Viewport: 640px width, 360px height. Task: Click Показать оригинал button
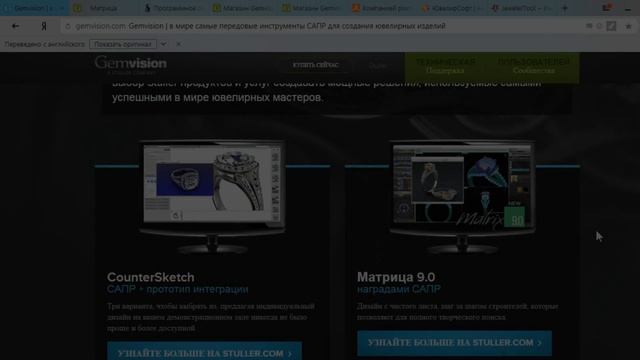[122, 44]
